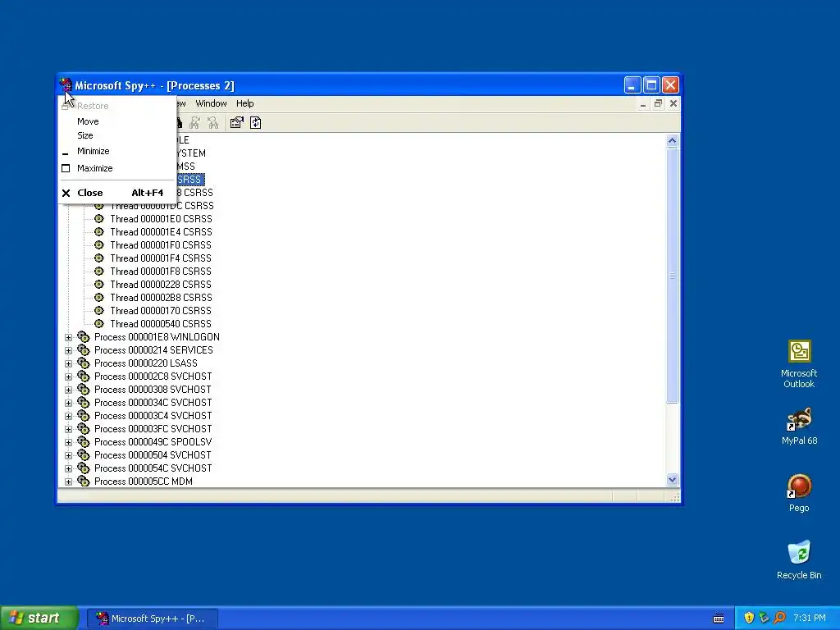
Task: Click the Find Next binoculars toolbar icon
Action: tap(194, 123)
